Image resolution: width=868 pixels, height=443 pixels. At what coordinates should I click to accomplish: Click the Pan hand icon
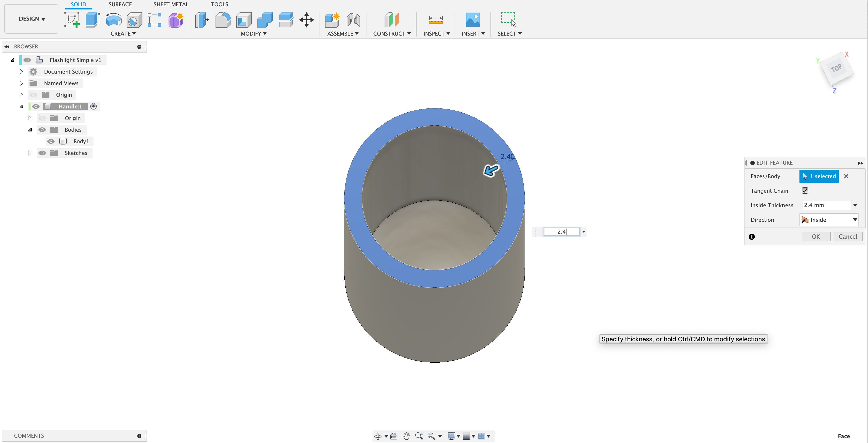tap(407, 436)
